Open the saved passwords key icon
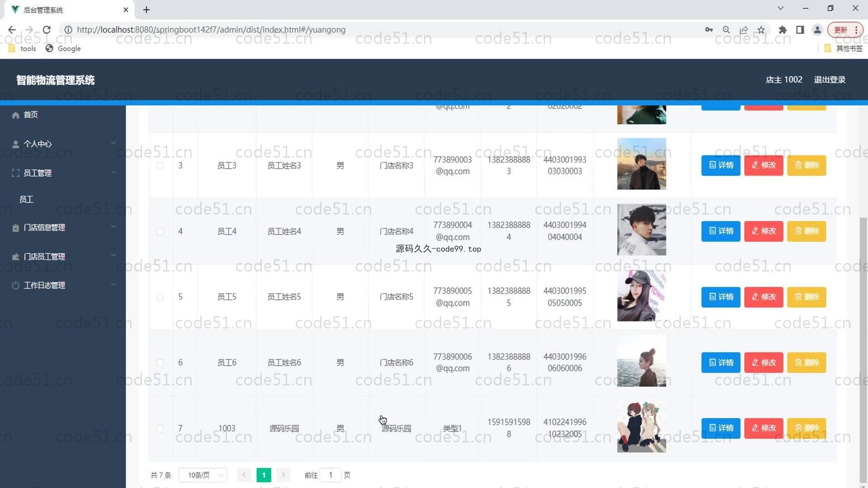868x488 pixels. coord(709,30)
